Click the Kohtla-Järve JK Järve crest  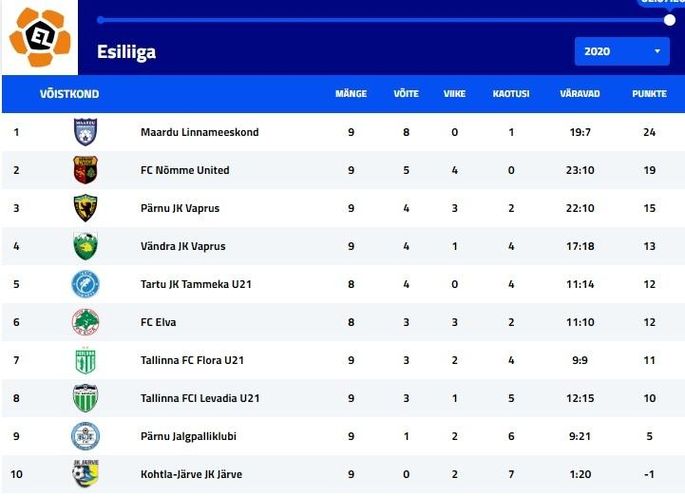tap(85, 473)
